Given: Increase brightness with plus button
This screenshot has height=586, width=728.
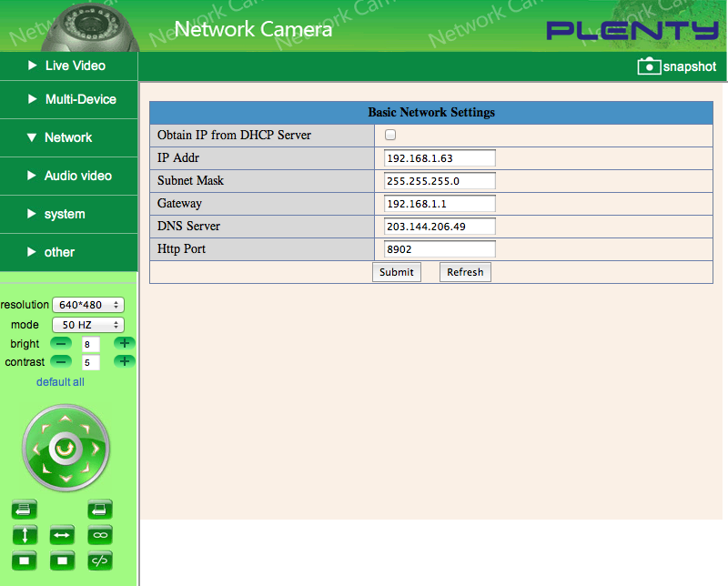Looking at the screenshot, I should tap(125, 343).
